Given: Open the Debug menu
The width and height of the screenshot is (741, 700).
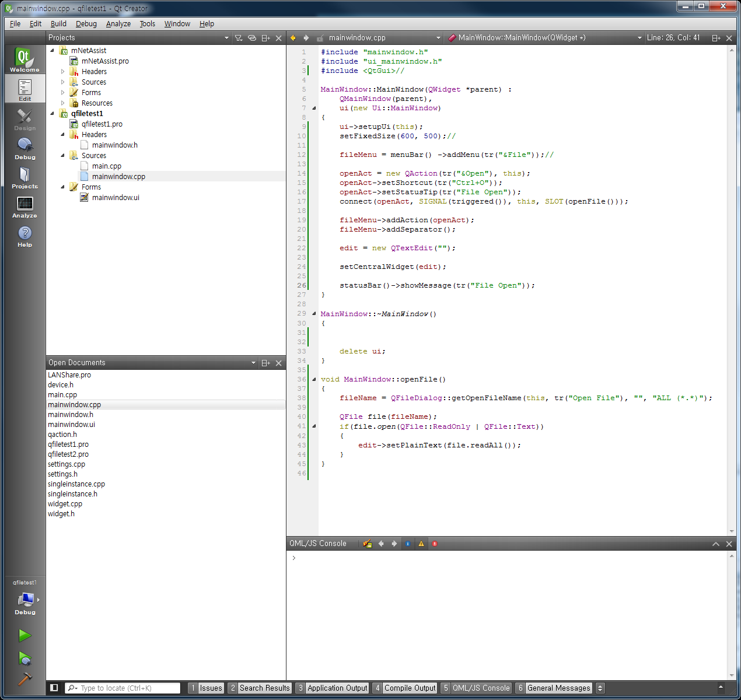Looking at the screenshot, I should click(86, 24).
